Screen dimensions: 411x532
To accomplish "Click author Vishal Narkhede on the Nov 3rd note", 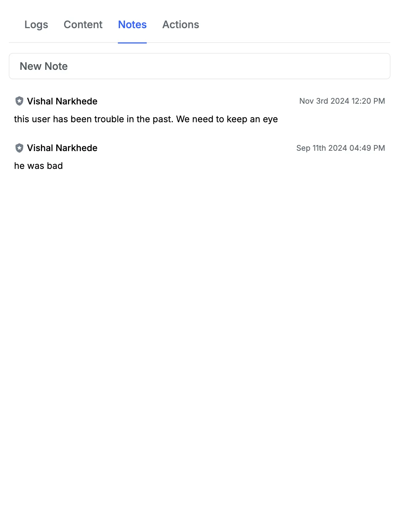I will (62, 101).
